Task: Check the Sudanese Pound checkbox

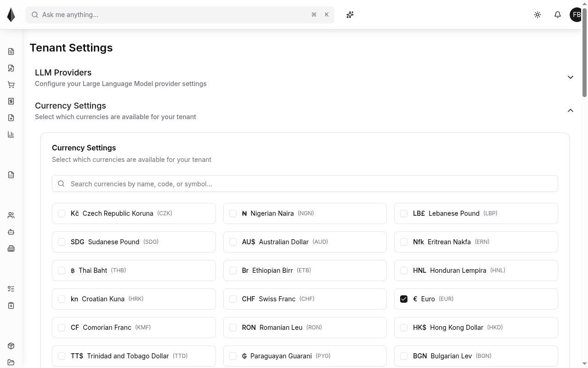Action: click(x=62, y=242)
